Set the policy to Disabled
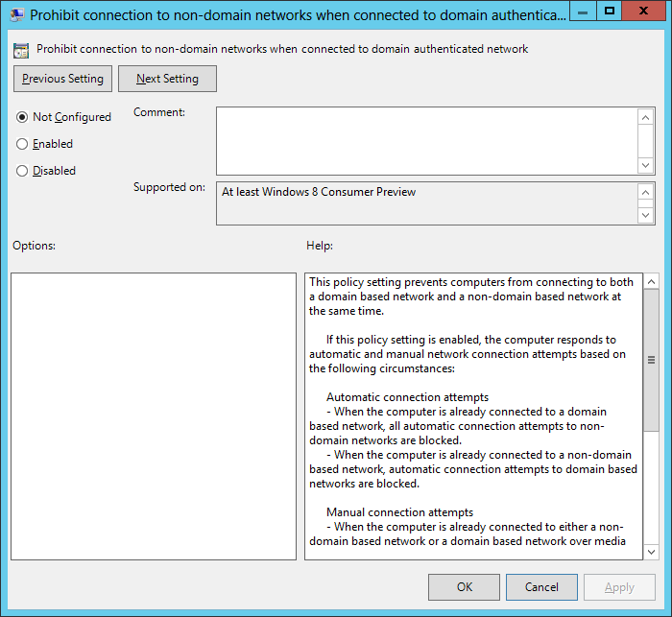The image size is (672, 617). click(22, 171)
